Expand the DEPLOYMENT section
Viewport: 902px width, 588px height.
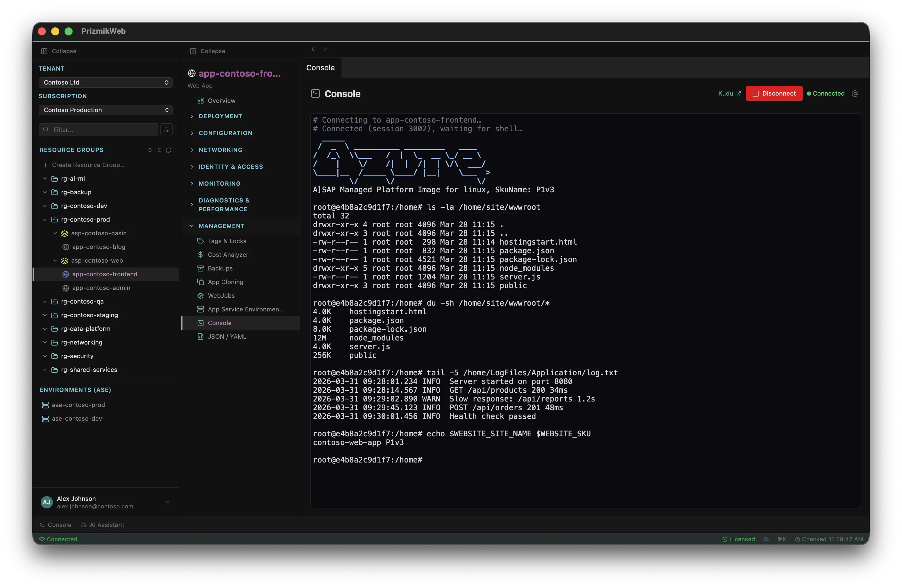click(220, 116)
